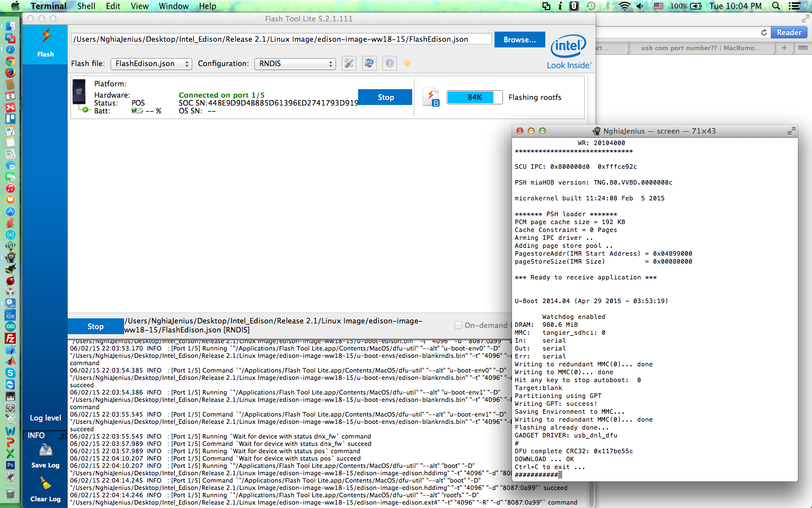
Task: Toggle the On-demand checkbox
Action: (x=458, y=325)
